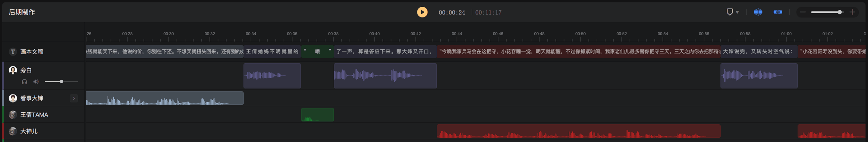Image resolution: width=868 pixels, height=142 pixels.
Task: Expand the 看事大婶 track chevron
Action: click(74, 98)
